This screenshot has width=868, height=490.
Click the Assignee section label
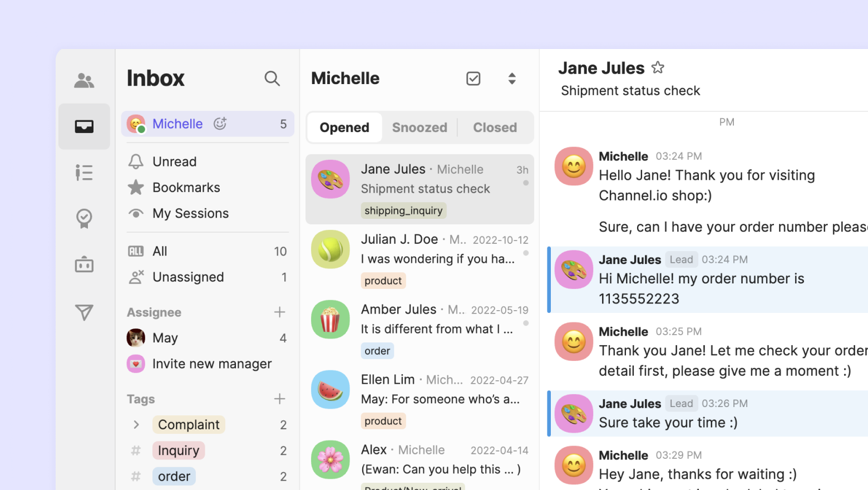(x=154, y=312)
